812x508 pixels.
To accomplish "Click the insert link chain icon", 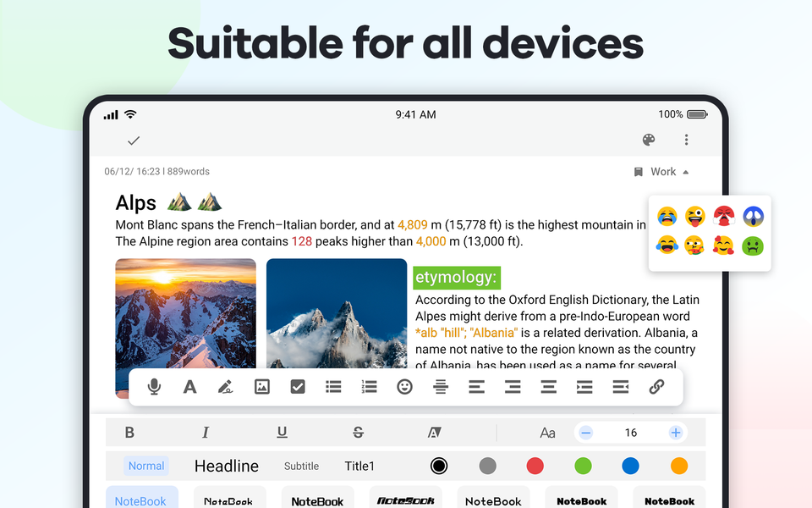I will 656,387.
